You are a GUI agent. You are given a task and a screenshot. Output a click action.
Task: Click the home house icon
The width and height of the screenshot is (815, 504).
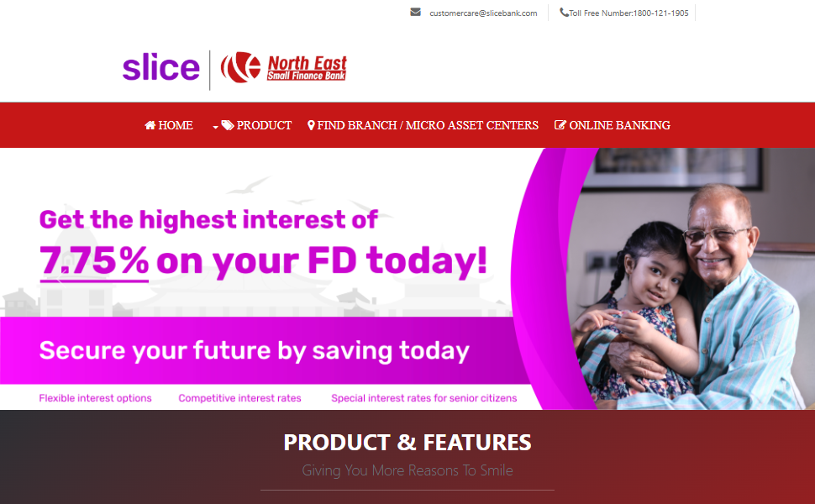[150, 125]
